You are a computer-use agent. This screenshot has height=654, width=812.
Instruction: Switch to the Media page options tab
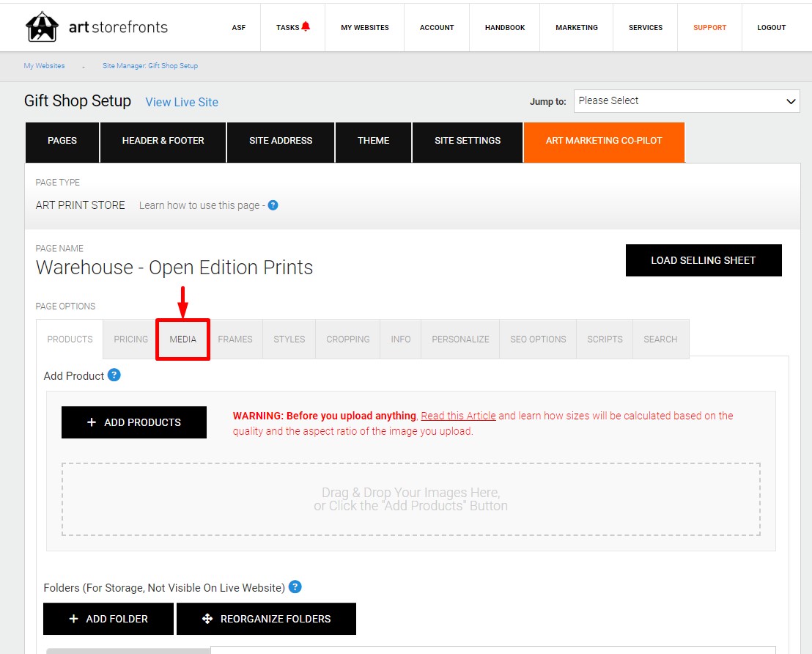click(x=182, y=339)
